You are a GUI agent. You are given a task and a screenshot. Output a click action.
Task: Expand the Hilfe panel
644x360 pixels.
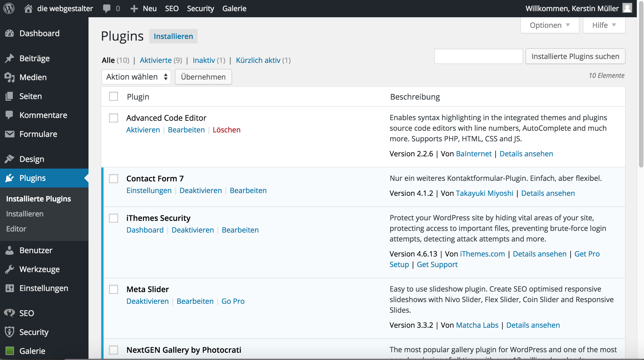coord(603,25)
